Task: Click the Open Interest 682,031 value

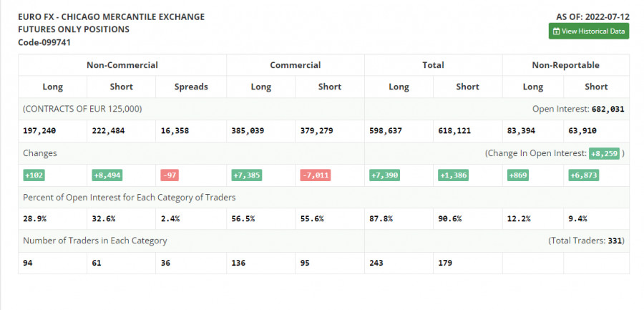Action: click(x=608, y=109)
